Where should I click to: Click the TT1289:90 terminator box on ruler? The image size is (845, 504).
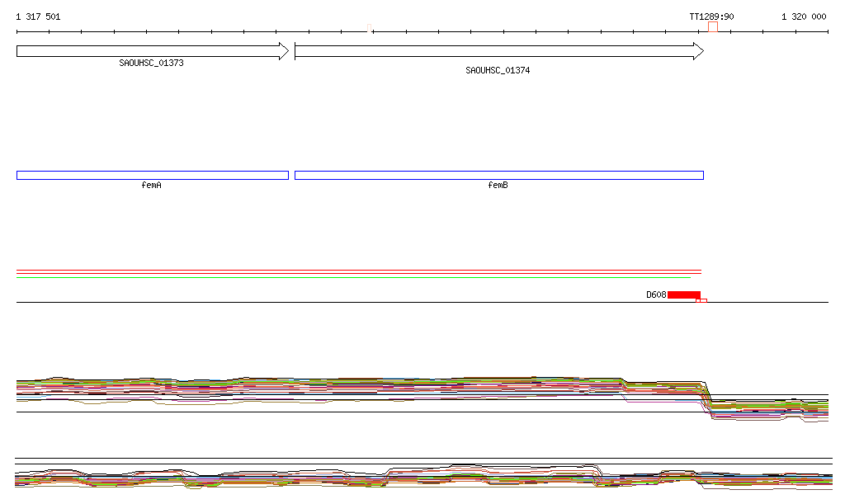point(712,27)
